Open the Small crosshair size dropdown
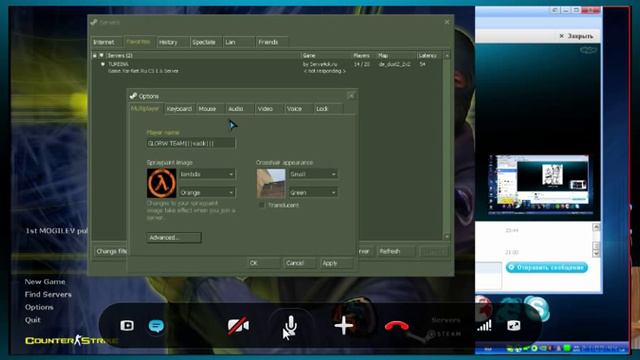 point(313,174)
